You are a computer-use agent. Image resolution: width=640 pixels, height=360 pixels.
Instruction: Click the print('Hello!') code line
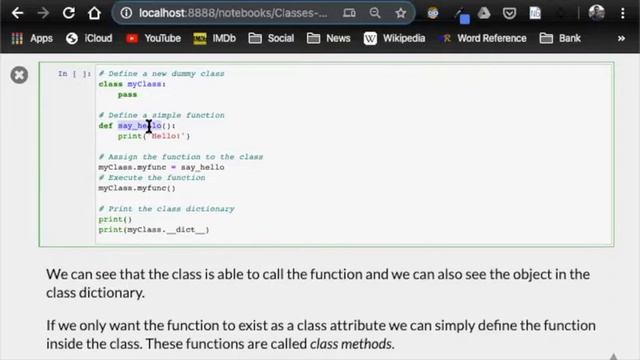tap(154, 136)
